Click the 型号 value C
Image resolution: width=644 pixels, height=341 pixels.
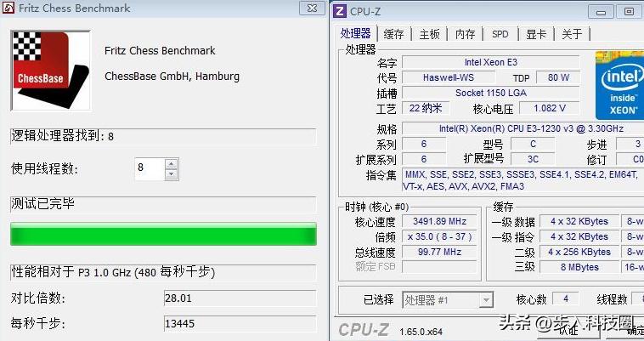(533, 144)
